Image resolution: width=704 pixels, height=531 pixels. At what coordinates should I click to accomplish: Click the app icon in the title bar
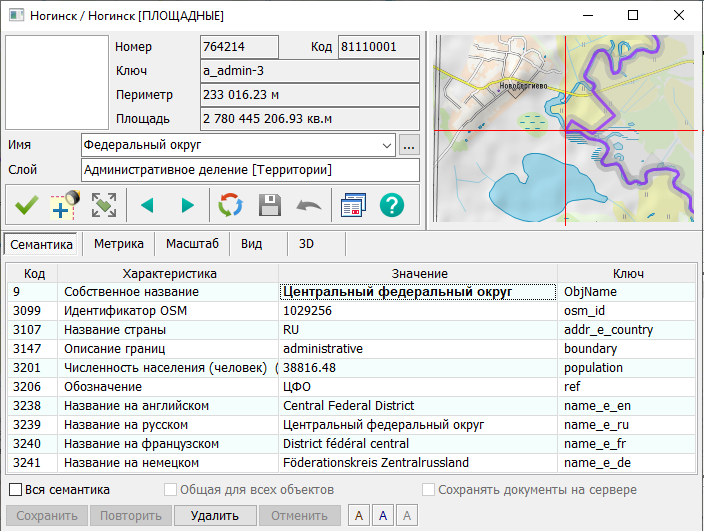click(x=17, y=15)
